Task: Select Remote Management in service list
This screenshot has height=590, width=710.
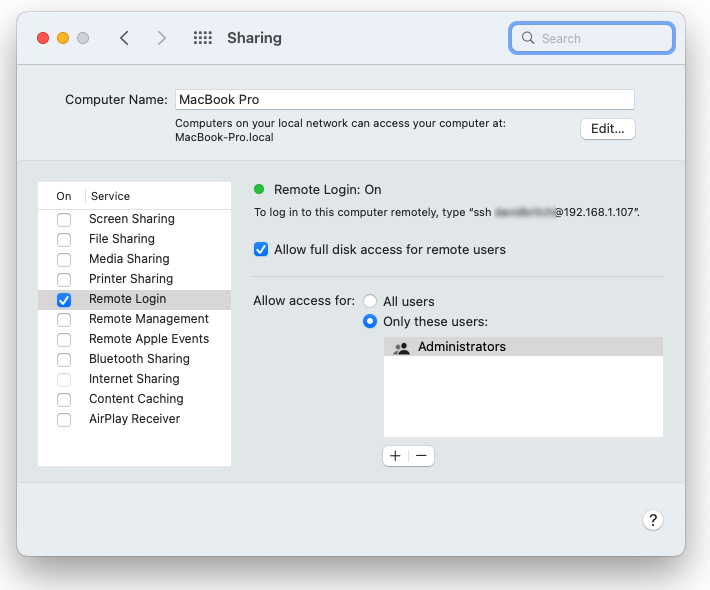Action: [148, 319]
